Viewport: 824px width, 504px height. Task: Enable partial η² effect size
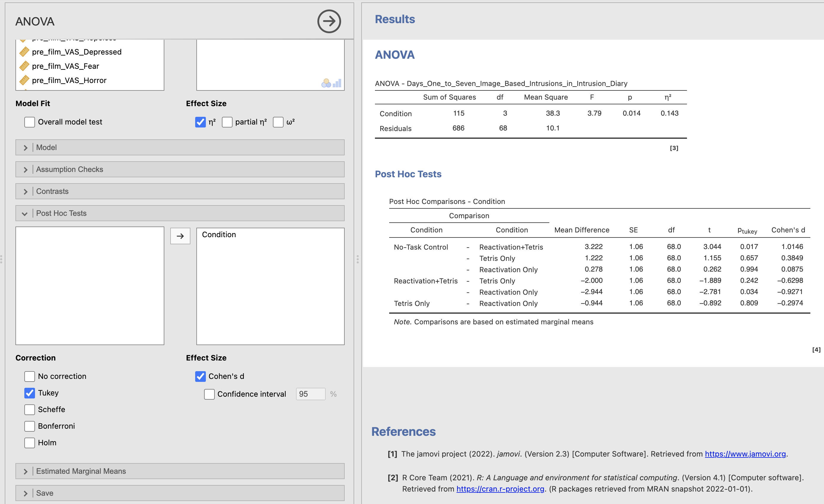pos(227,122)
